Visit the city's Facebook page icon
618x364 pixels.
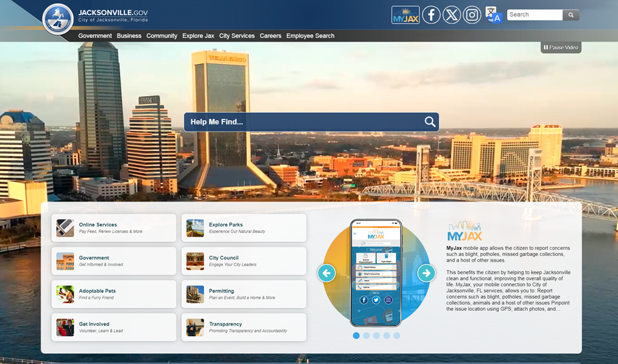(x=431, y=14)
